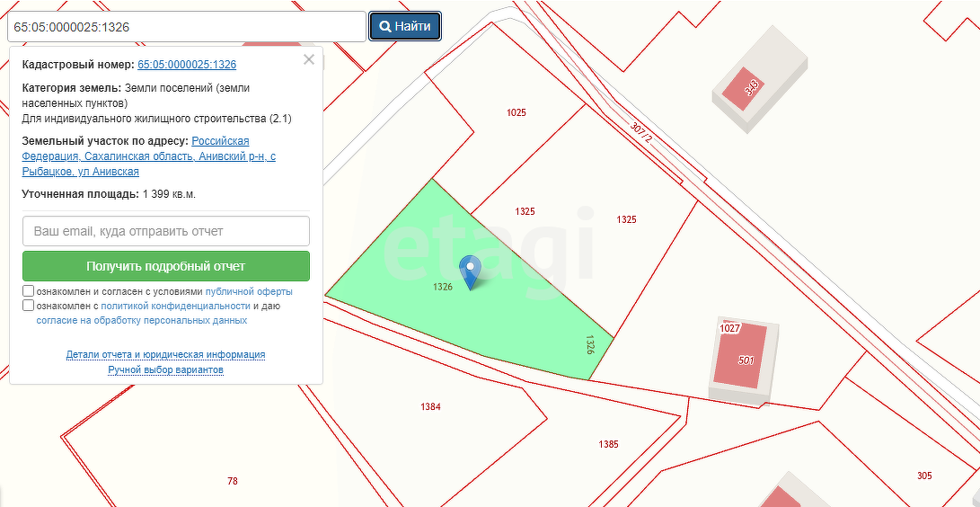Close the cadastral info panel

click(x=309, y=60)
